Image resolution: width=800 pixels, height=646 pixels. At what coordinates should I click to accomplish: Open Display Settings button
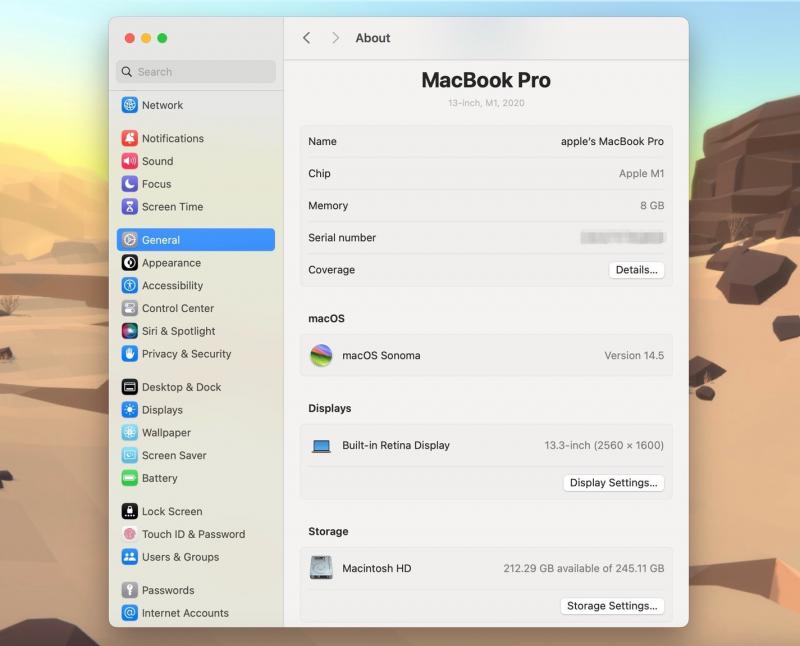(x=613, y=483)
